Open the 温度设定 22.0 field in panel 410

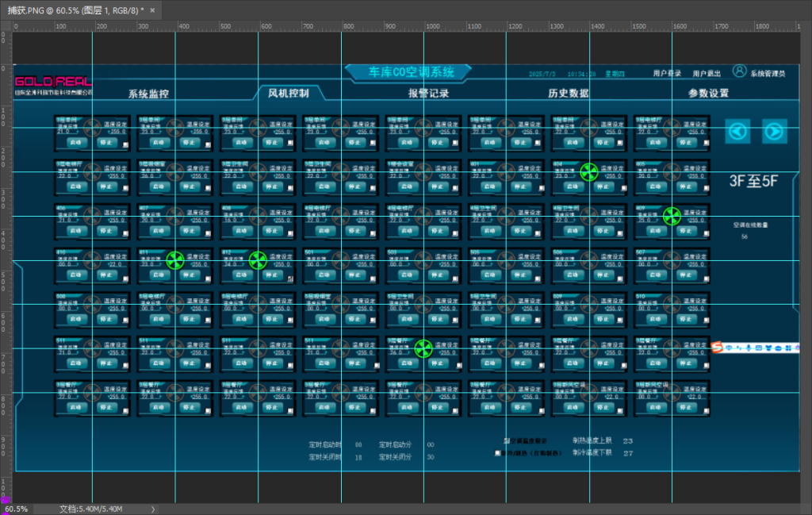point(116,264)
